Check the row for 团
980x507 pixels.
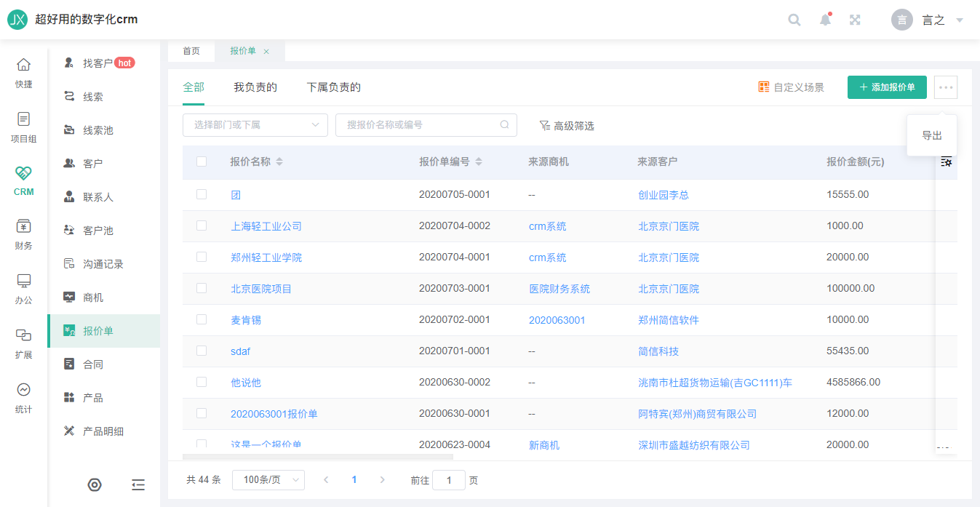[x=202, y=194]
